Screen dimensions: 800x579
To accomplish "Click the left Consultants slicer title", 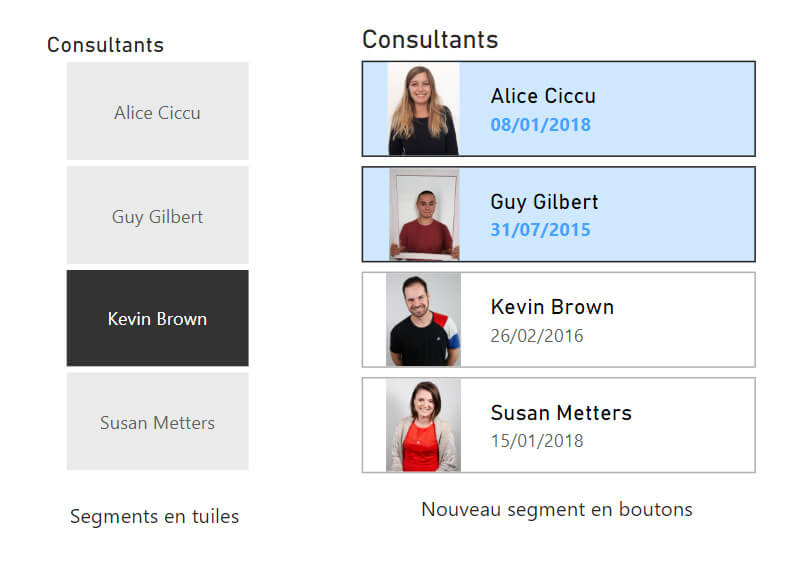I will [104, 44].
